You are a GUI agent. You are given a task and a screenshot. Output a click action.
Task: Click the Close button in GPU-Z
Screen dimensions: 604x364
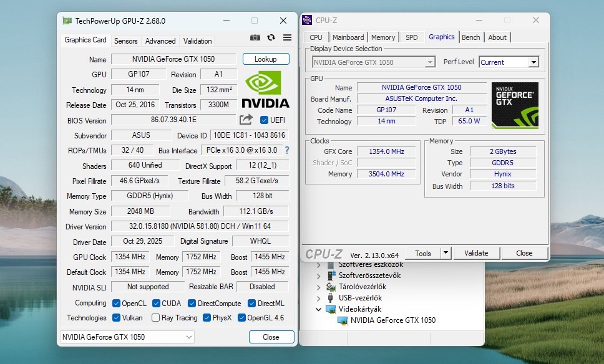tap(271, 337)
